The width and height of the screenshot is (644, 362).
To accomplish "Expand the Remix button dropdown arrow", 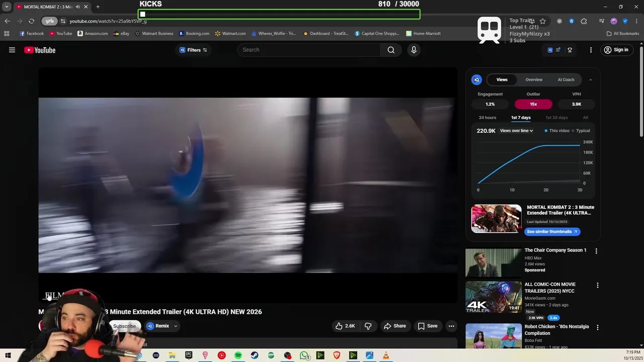I will [x=176, y=326].
